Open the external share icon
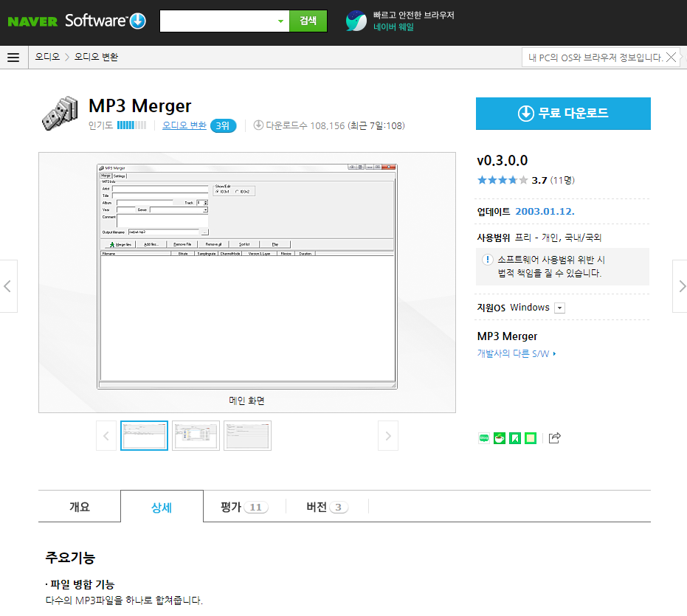The width and height of the screenshot is (687, 616). pos(554,438)
